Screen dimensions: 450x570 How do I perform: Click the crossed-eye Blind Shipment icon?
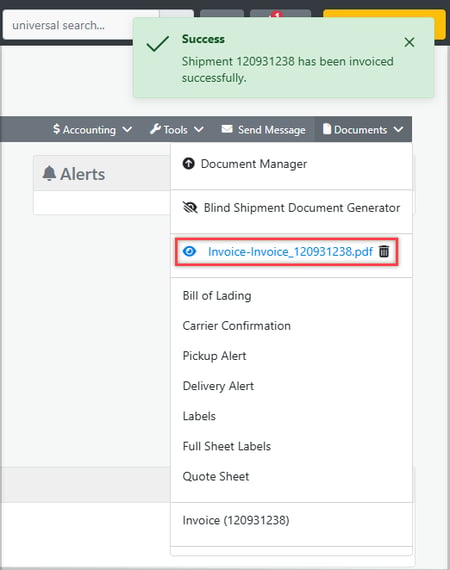pos(190,208)
